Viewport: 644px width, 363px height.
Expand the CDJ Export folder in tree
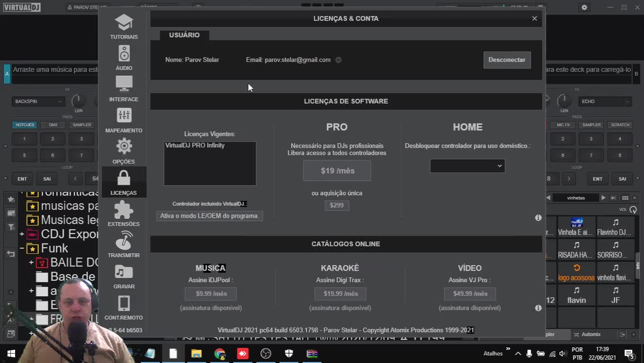[22, 234]
